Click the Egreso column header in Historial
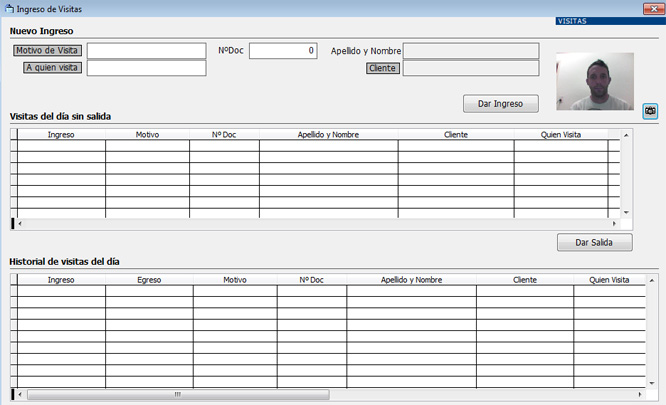Image resolution: width=666 pixels, height=405 pixels. [148, 280]
